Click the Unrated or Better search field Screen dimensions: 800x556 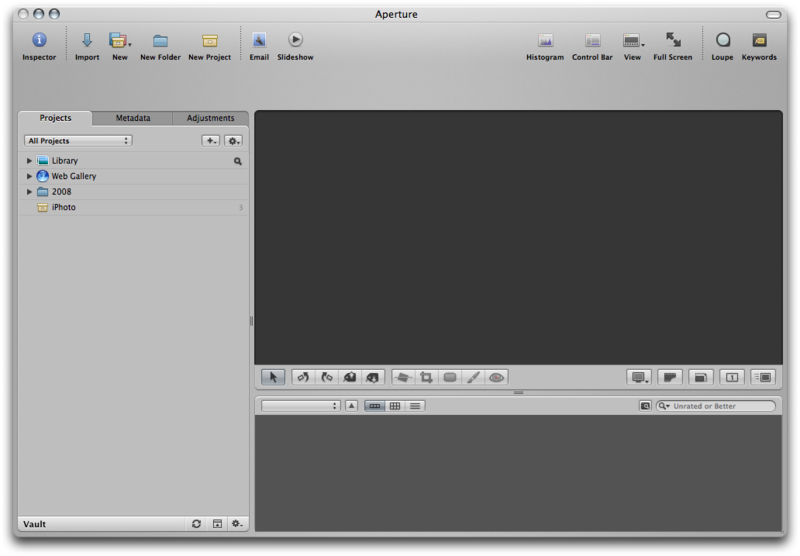pyautogui.click(x=716, y=406)
